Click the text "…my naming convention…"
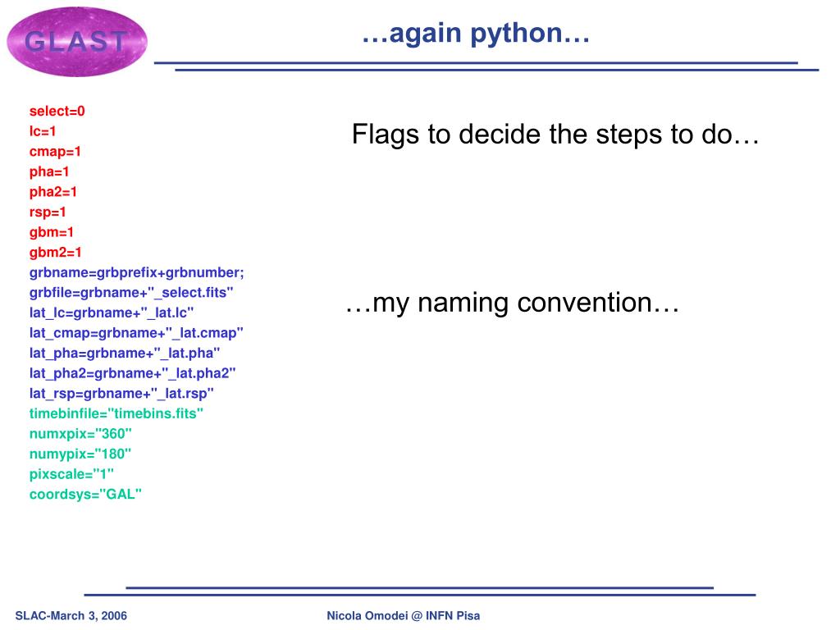This screenshot has height=630, width=840. 513,304
